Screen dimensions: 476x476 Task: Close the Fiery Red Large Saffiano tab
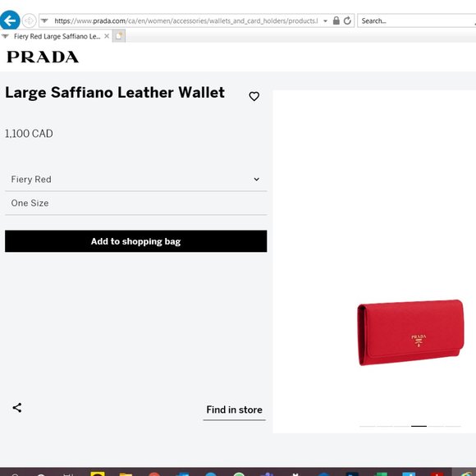click(x=107, y=36)
